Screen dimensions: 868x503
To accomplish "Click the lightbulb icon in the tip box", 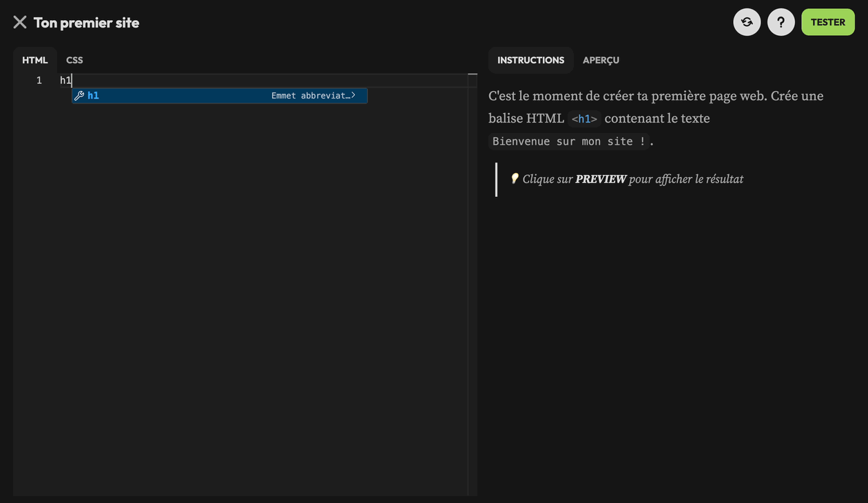I will tap(515, 178).
